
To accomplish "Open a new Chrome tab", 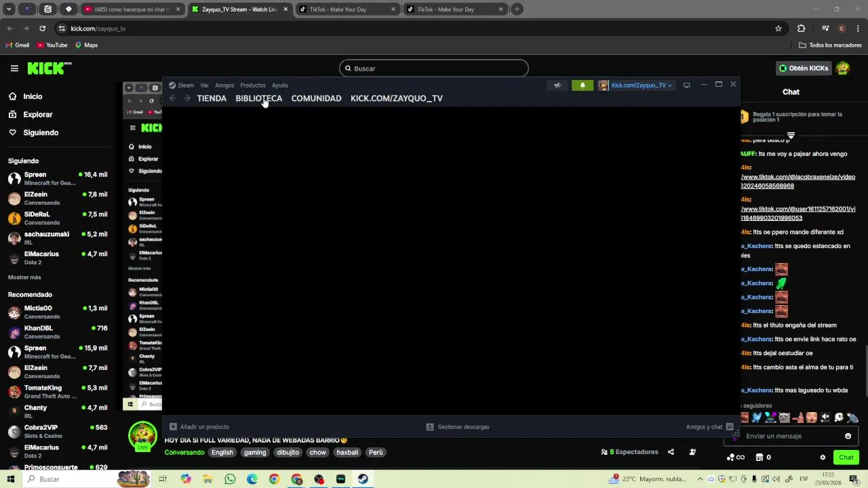I will tap(517, 9).
